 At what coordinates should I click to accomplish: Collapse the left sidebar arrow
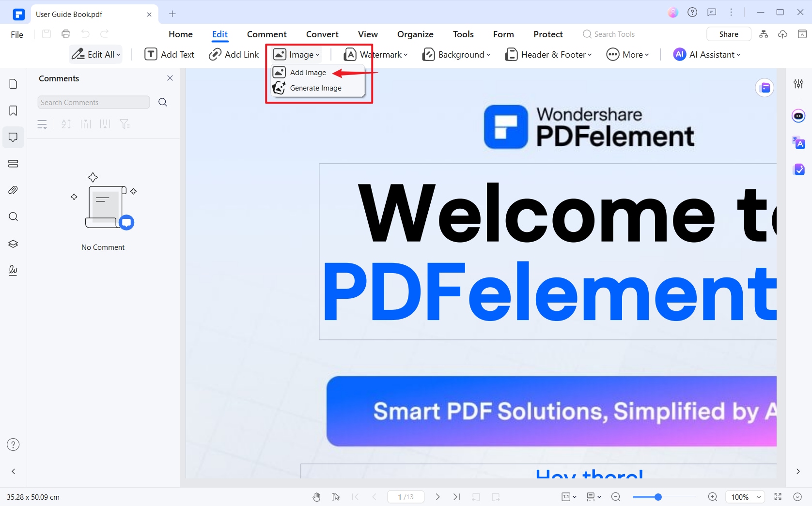click(x=14, y=471)
